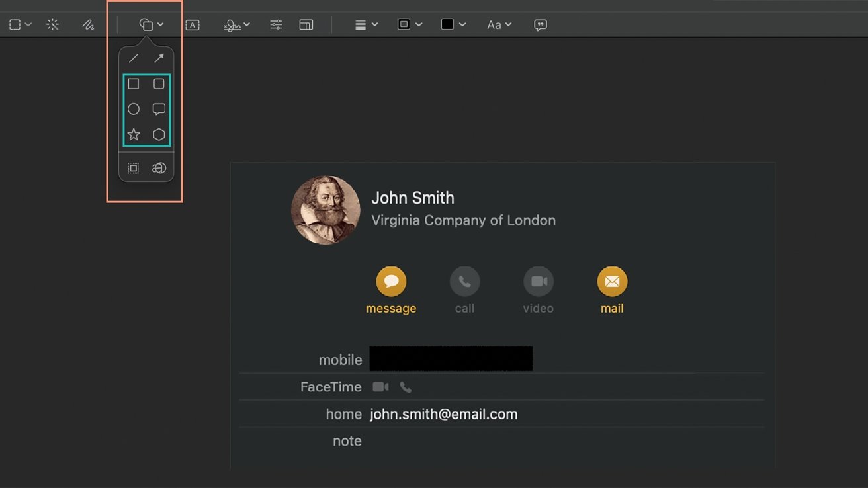Click the yellow mail button
The width and height of the screenshot is (868, 488).
tap(612, 282)
